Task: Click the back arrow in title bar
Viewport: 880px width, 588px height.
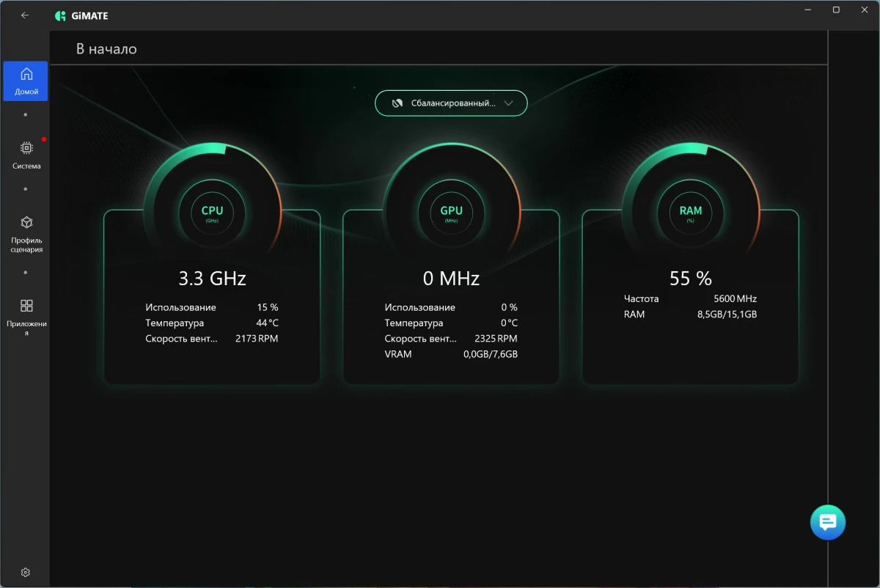Action: coord(25,15)
